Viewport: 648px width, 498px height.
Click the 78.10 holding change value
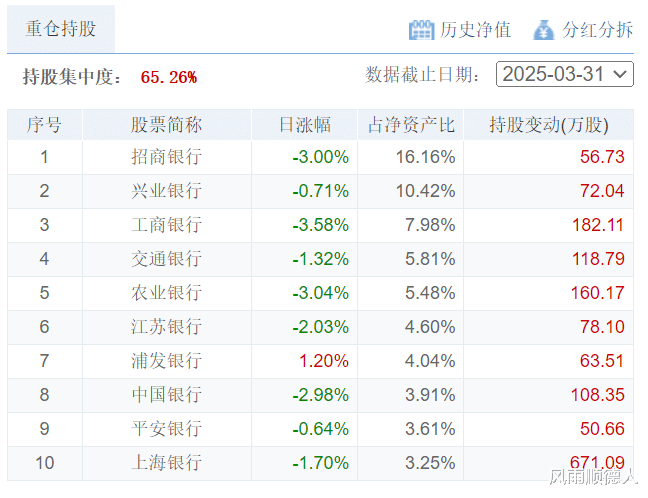pyautogui.click(x=602, y=327)
